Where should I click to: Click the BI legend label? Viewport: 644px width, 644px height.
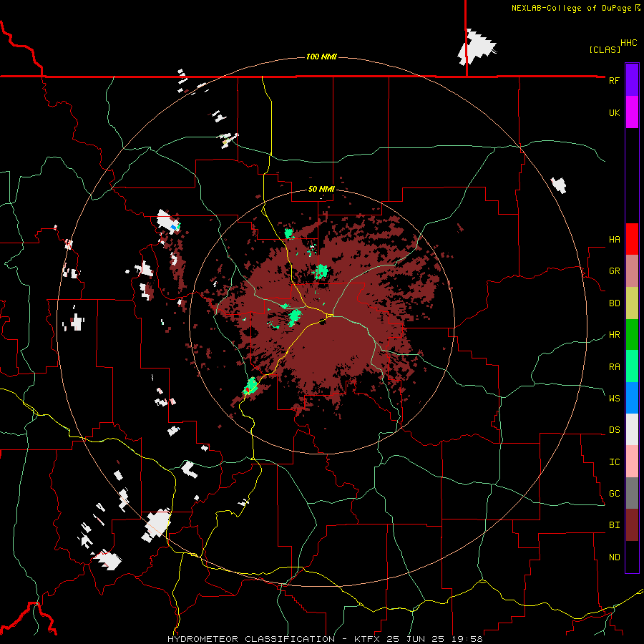614,525
